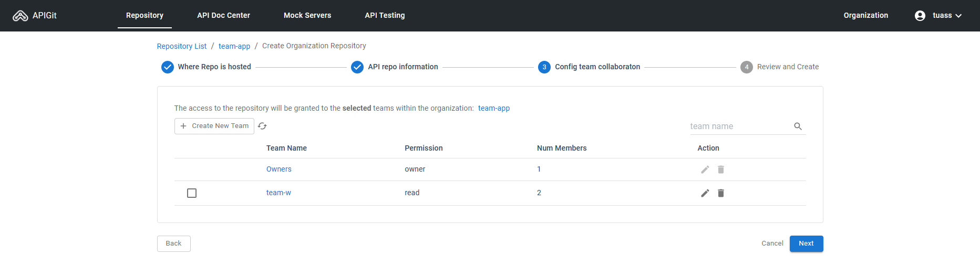Click step 4 circle icon

747,67
